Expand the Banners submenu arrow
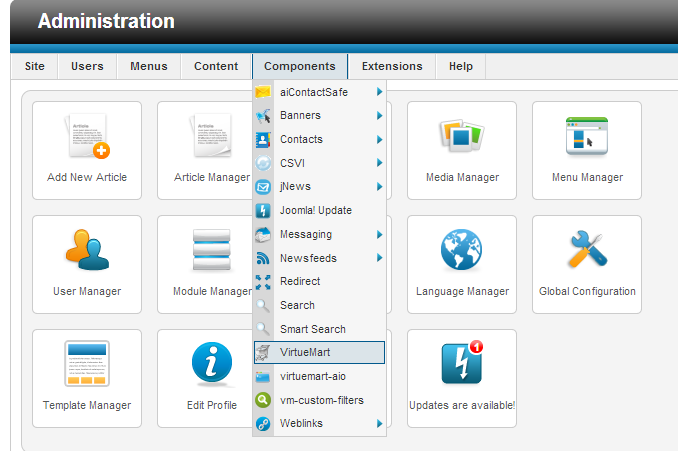 point(379,115)
